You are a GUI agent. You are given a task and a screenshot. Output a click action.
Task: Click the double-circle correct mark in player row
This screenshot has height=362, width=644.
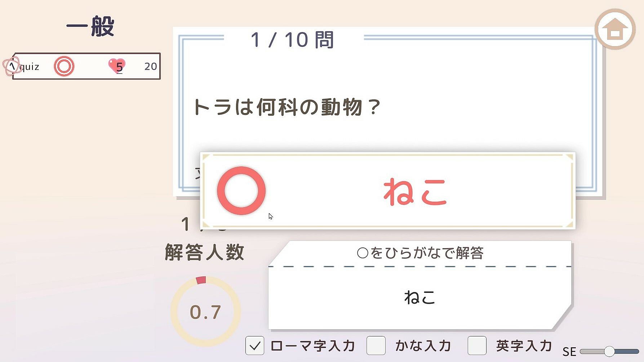pyautogui.click(x=64, y=66)
